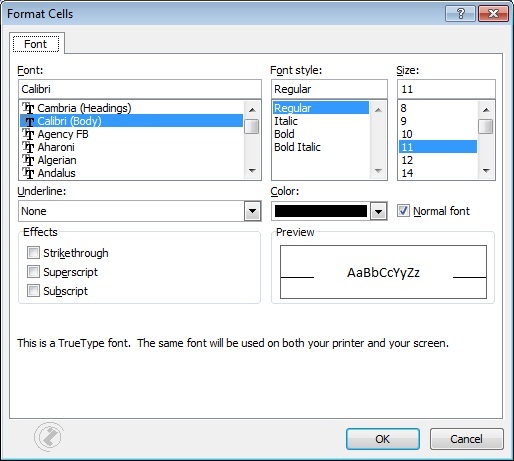Image resolution: width=514 pixels, height=461 pixels.
Task: Click the TrueType icon beside Algerian
Action: pyautogui.click(x=28, y=160)
